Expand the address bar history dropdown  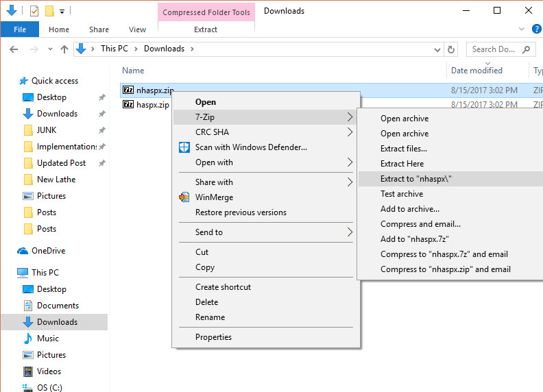coord(437,49)
